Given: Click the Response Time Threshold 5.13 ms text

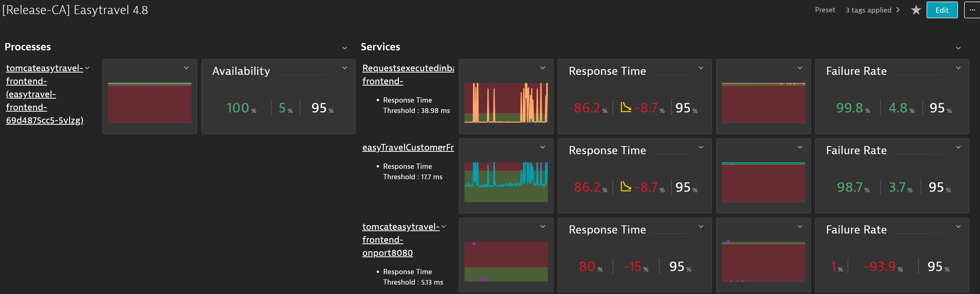Looking at the screenshot, I should [413, 277].
